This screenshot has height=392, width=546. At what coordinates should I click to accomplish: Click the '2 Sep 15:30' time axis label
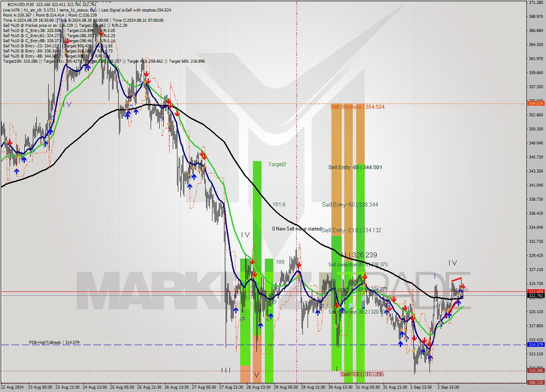point(449,387)
